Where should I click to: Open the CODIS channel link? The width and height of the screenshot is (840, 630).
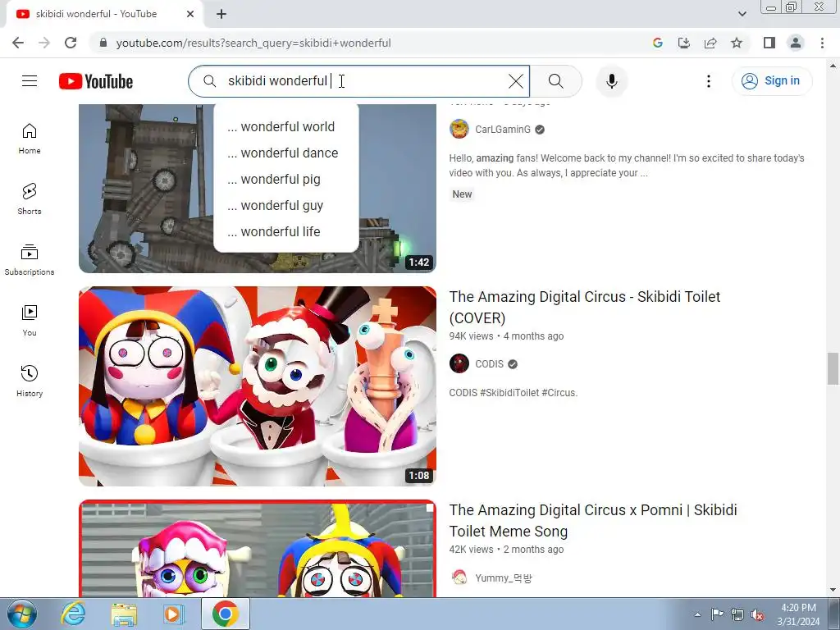[x=489, y=363]
